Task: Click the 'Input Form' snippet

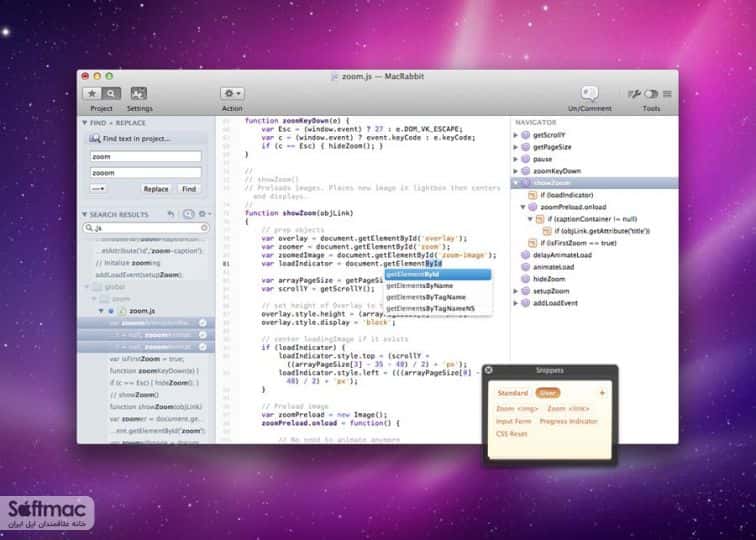Action: [513, 421]
